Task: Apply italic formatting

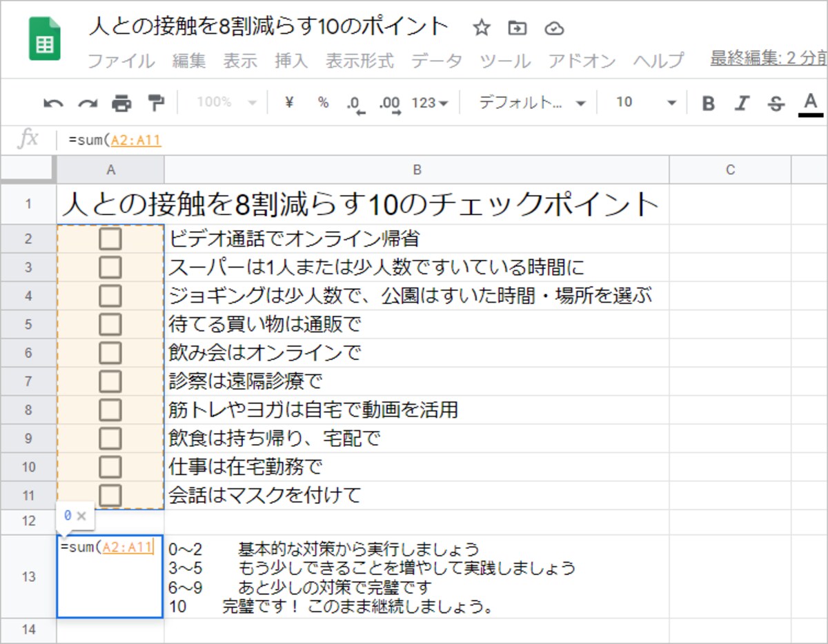Action: [742, 103]
